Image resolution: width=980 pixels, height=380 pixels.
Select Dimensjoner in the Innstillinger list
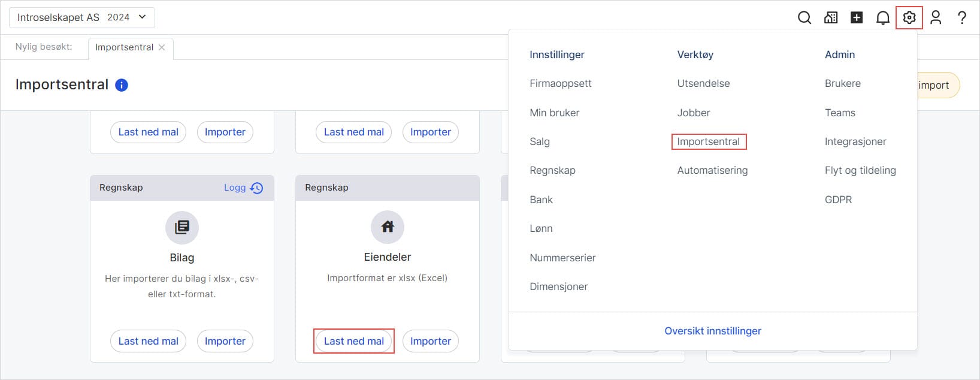(x=558, y=286)
